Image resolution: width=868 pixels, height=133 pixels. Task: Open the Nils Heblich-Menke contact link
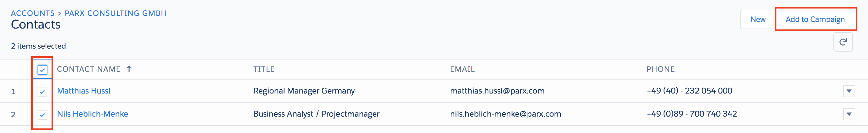(x=93, y=114)
